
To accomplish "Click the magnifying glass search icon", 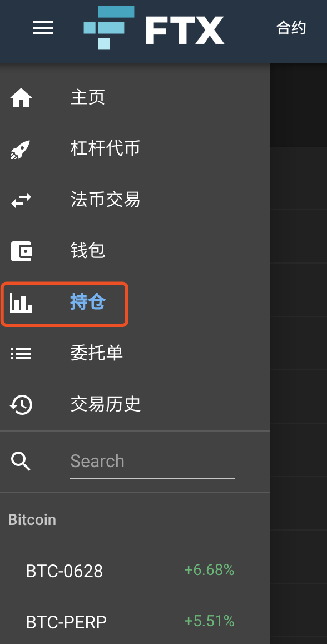I will pyautogui.click(x=21, y=461).
